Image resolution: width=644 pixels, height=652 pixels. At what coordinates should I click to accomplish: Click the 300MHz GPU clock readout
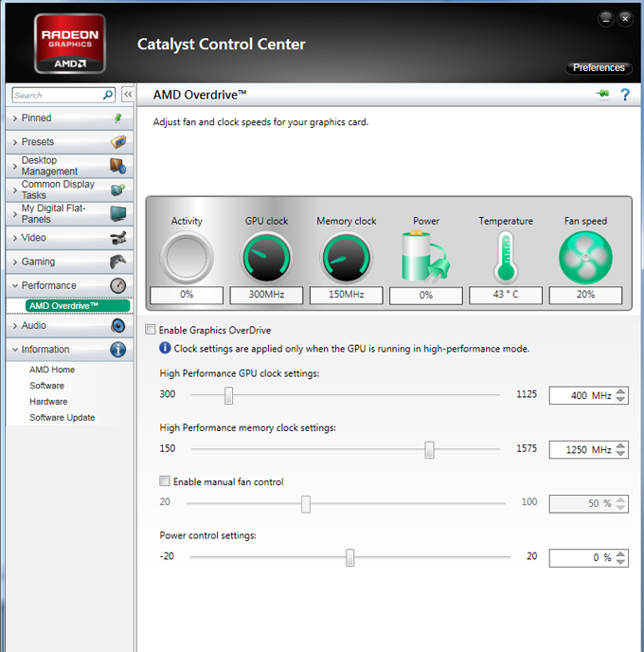266,295
